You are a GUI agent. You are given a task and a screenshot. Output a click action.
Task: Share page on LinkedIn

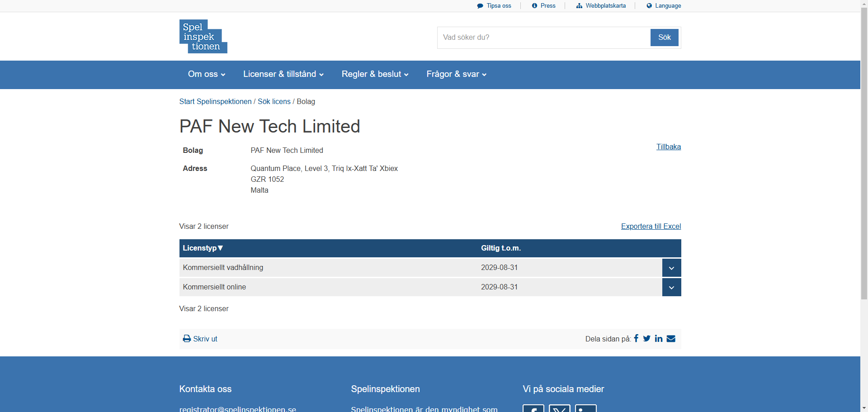point(659,338)
